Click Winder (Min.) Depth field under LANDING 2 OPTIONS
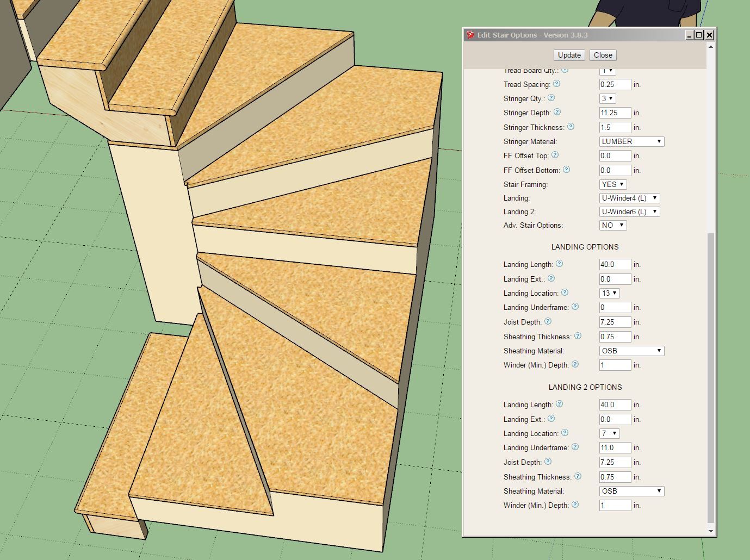 click(615, 505)
